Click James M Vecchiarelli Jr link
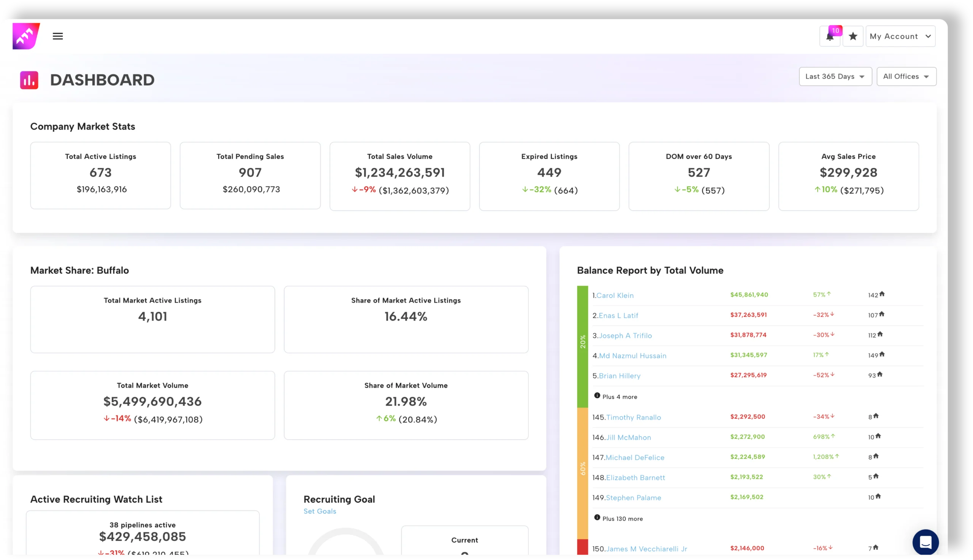Screen dimensions: 973x560 [647, 549]
